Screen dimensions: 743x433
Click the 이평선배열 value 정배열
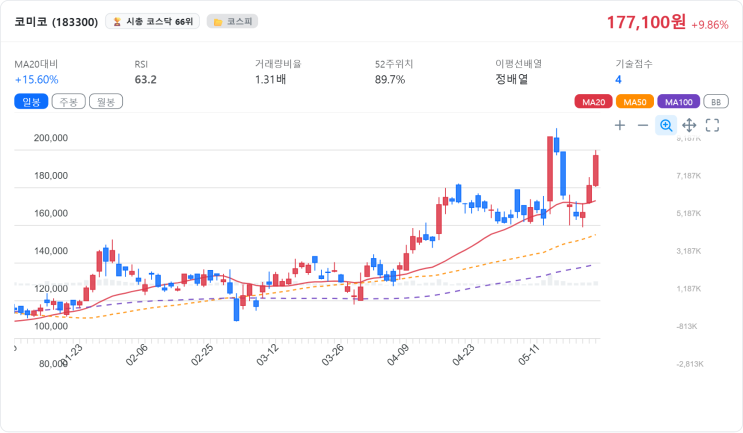512,79
